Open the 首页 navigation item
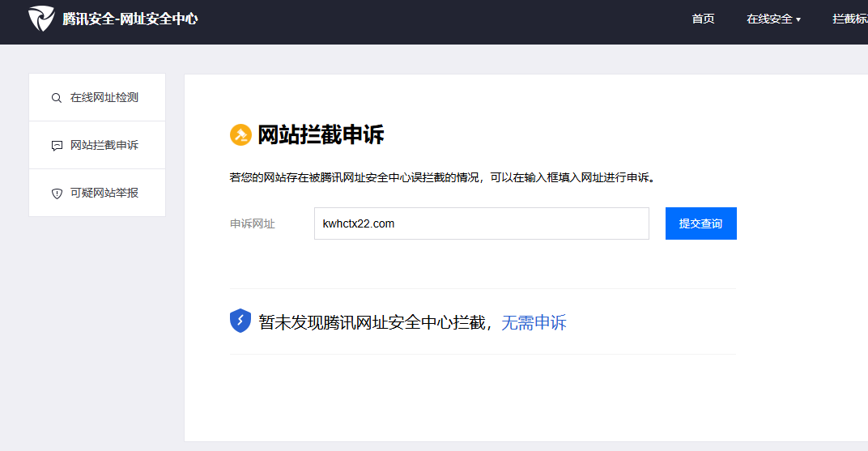868x451 pixels. tap(703, 19)
